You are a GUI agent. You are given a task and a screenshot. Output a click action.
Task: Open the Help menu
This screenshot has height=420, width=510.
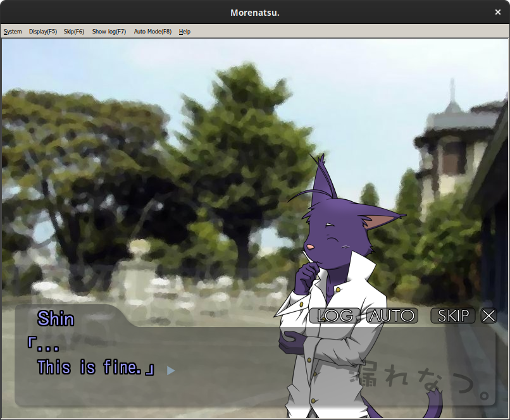click(184, 32)
